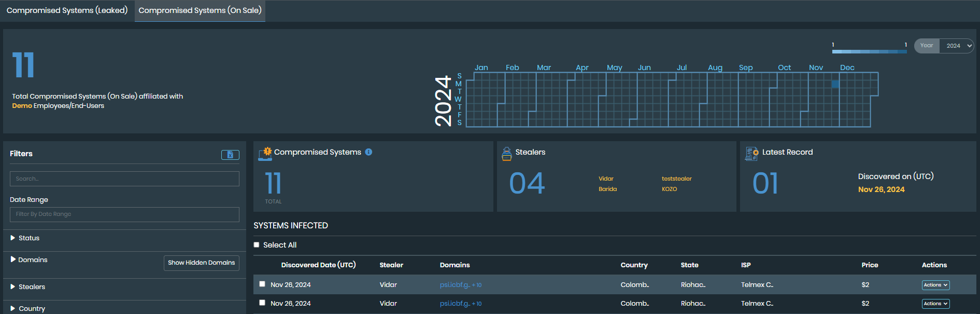Switch to Compromised Systems (Leaked) tab
This screenshot has height=314, width=980.
[67, 10]
